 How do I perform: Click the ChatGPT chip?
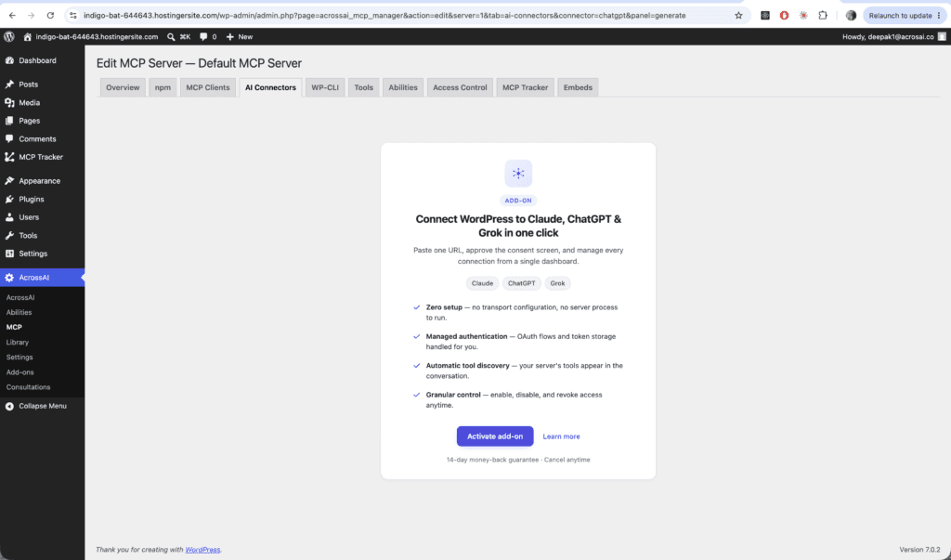click(x=522, y=283)
